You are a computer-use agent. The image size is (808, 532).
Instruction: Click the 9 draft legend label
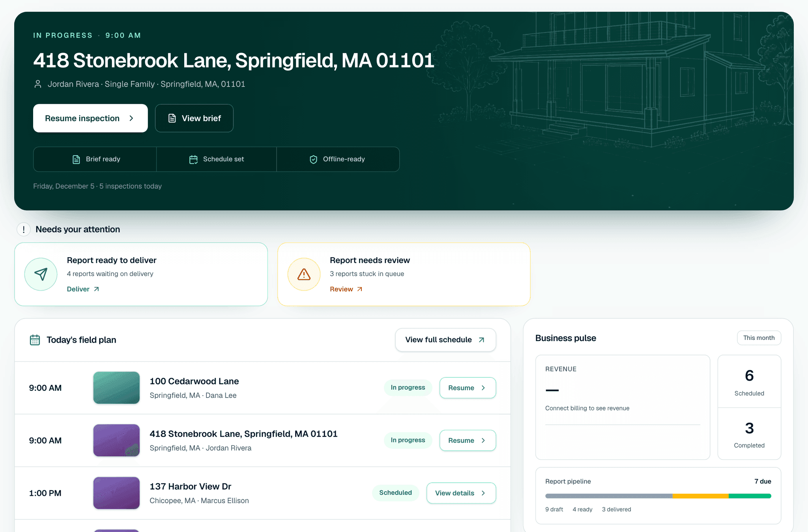click(554, 510)
